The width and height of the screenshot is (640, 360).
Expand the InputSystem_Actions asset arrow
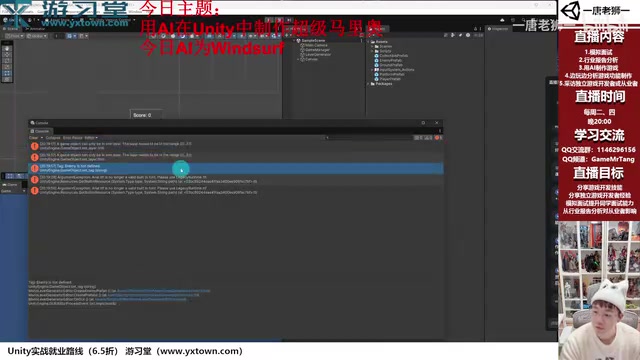tap(372, 70)
